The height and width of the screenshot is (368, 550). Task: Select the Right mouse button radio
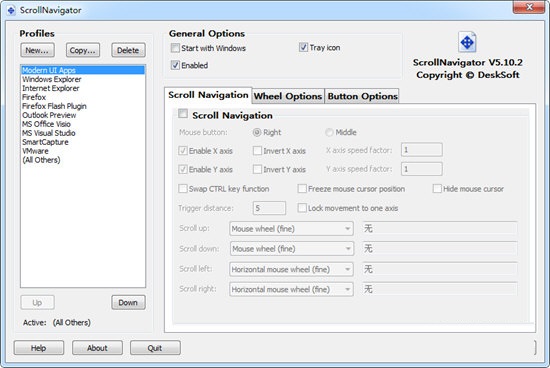click(257, 132)
